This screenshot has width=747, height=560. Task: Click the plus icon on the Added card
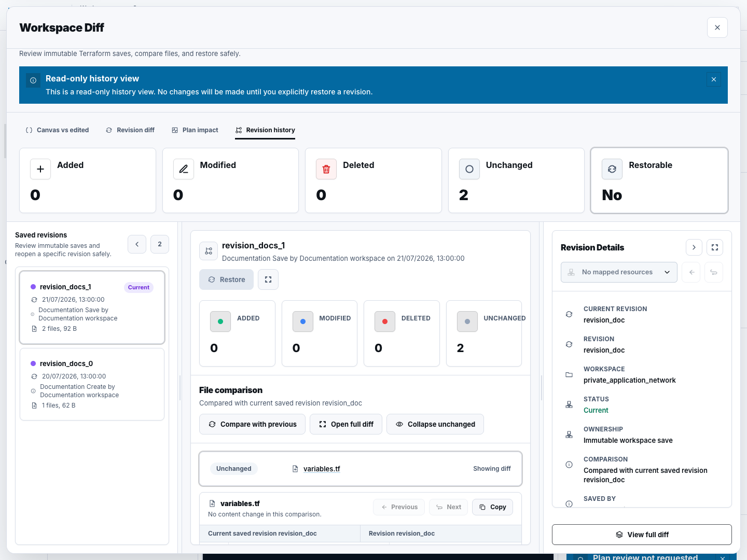tap(40, 169)
